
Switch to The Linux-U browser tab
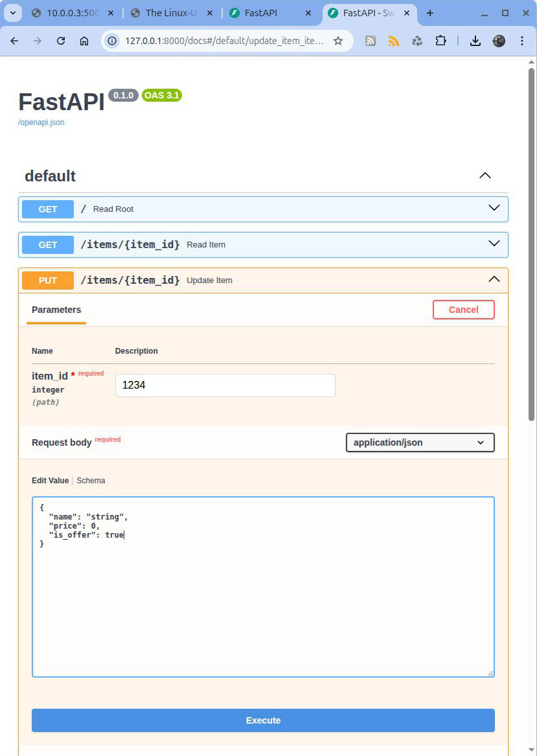click(170, 13)
